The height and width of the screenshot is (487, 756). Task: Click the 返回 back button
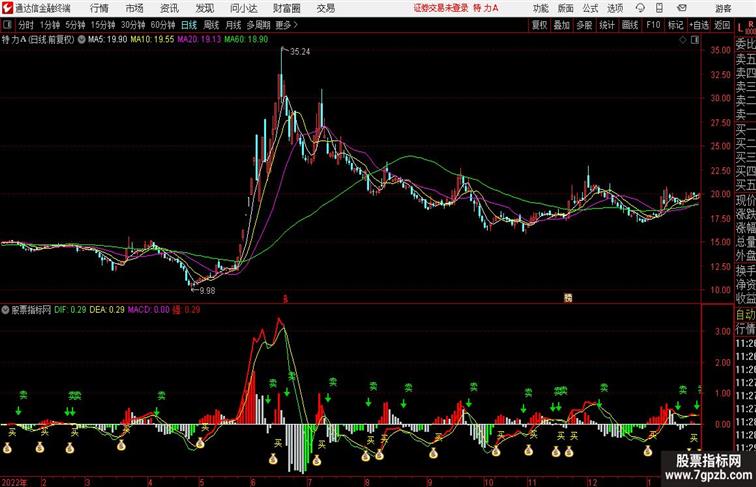[722, 25]
